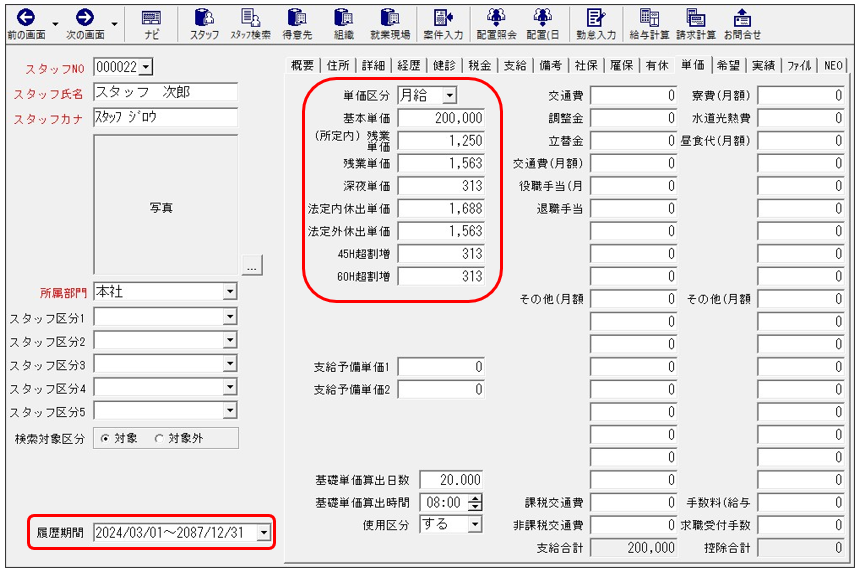
Task: Switch to the ファイル tab
Action: tap(799, 65)
